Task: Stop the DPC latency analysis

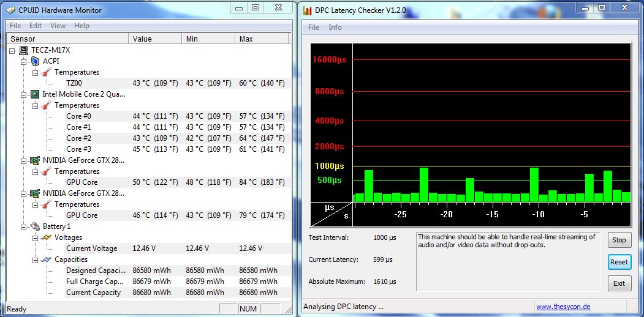Action: 619,240
